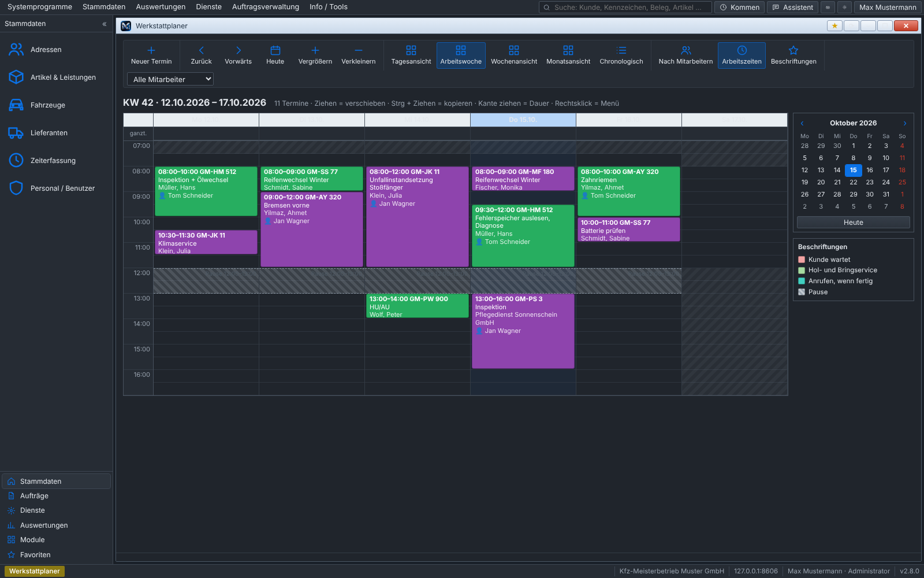Open Adressen in the sidebar
924x578 pixels.
pos(57,50)
